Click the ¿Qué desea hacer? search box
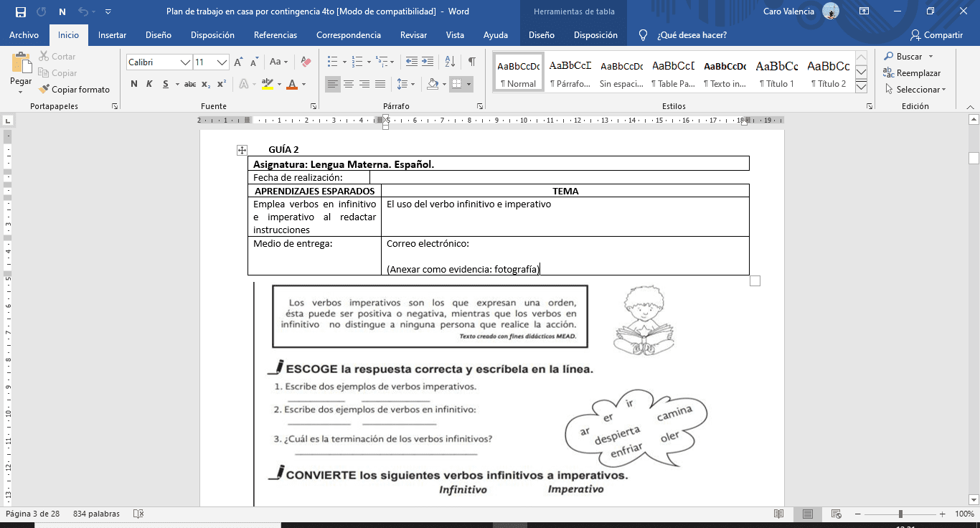This screenshot has width=980, height=528. point(692,35)
